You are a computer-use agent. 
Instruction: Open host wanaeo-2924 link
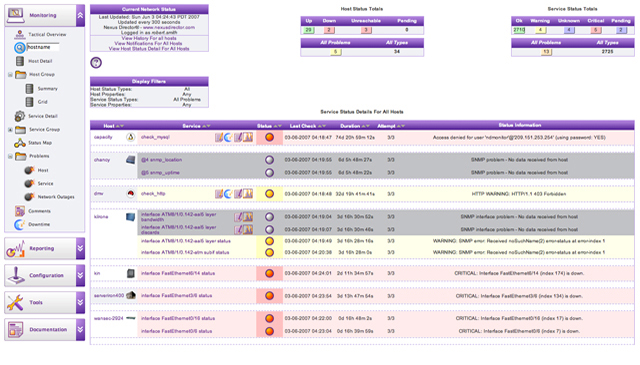point(109,318)
